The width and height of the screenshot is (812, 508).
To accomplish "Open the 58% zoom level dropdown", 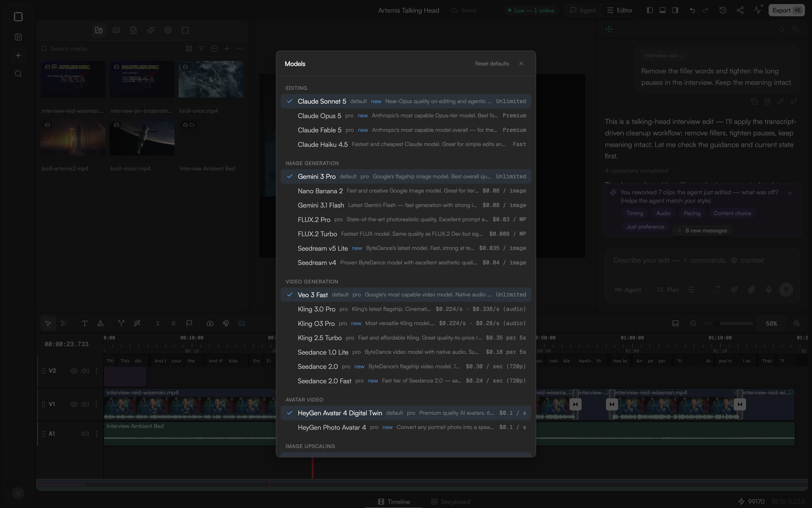I will coord(771,324).
